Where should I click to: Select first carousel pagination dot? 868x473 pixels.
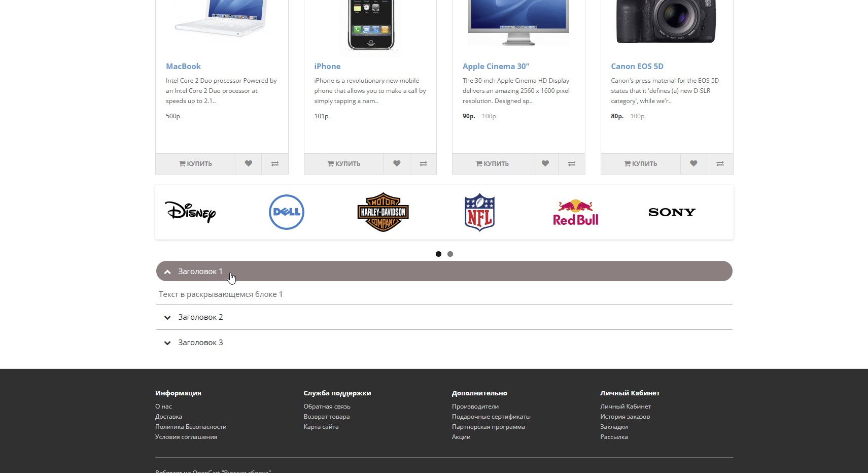(438, 254)
